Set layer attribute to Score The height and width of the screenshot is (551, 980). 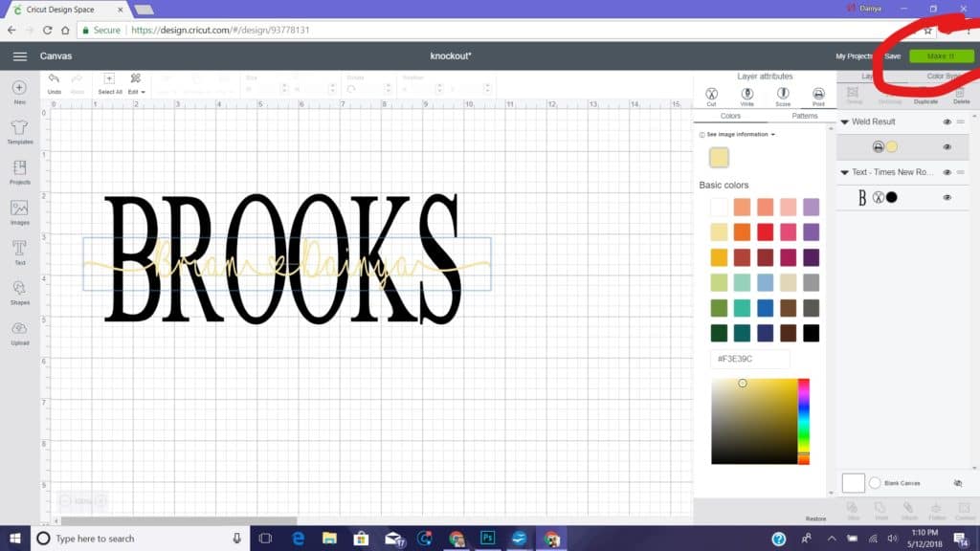pyautogui.click(x=783, y=95)
